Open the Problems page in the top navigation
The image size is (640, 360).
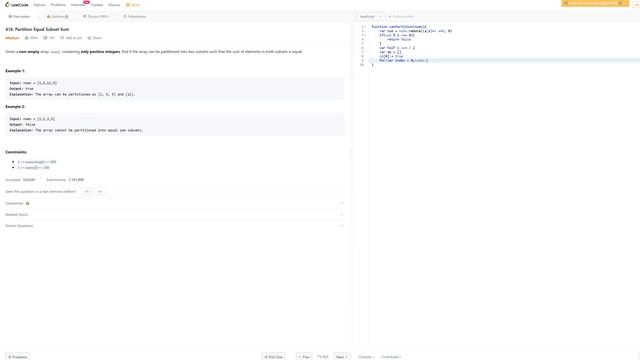pos(58,5)
